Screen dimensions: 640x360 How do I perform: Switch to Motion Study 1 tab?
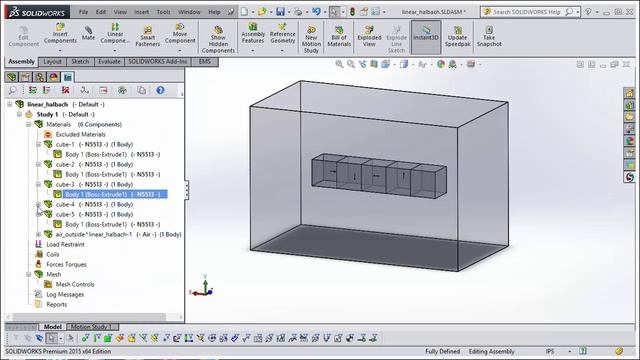click(x=90, y=327)
